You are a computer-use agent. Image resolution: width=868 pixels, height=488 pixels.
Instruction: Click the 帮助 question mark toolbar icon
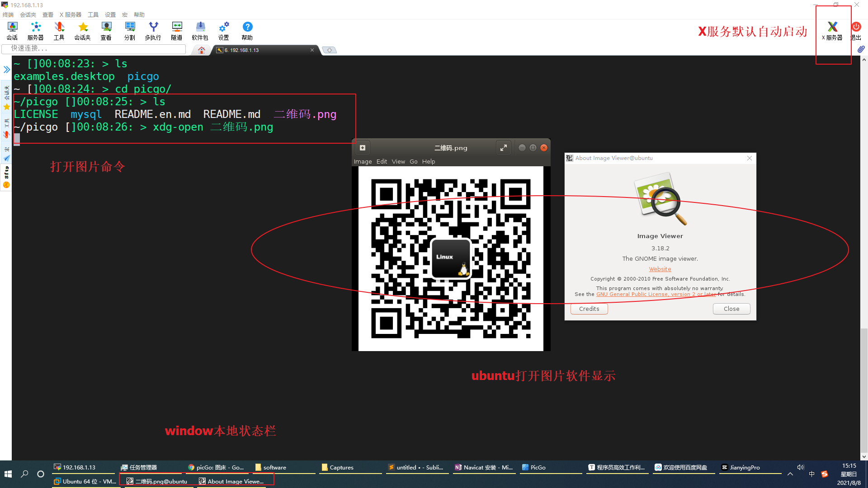(247, 31)
